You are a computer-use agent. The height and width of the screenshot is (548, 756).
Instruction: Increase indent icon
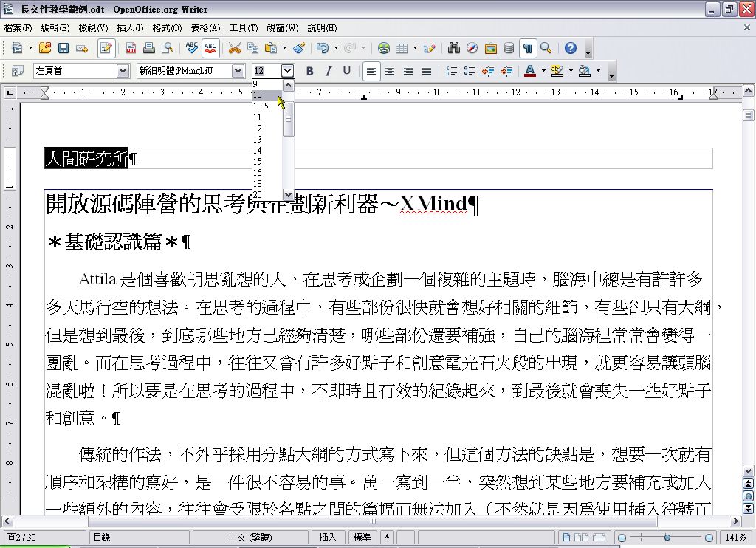tap(506, 72)
